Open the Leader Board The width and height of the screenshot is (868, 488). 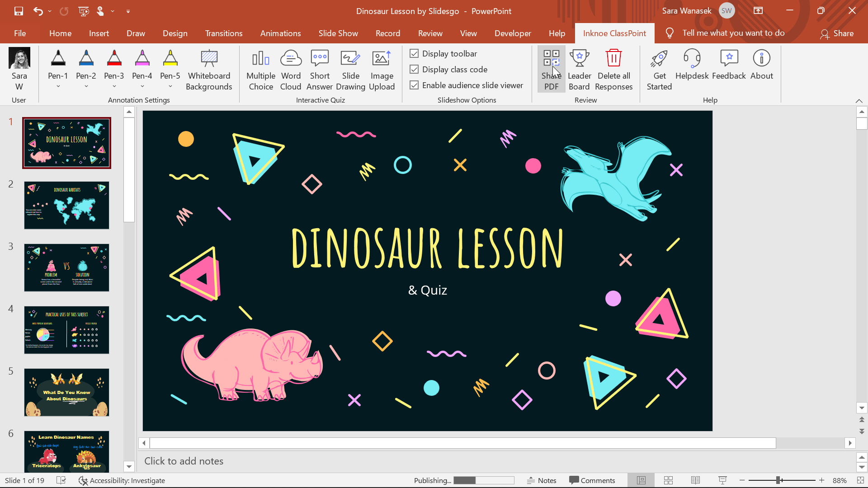pos(579,70)
